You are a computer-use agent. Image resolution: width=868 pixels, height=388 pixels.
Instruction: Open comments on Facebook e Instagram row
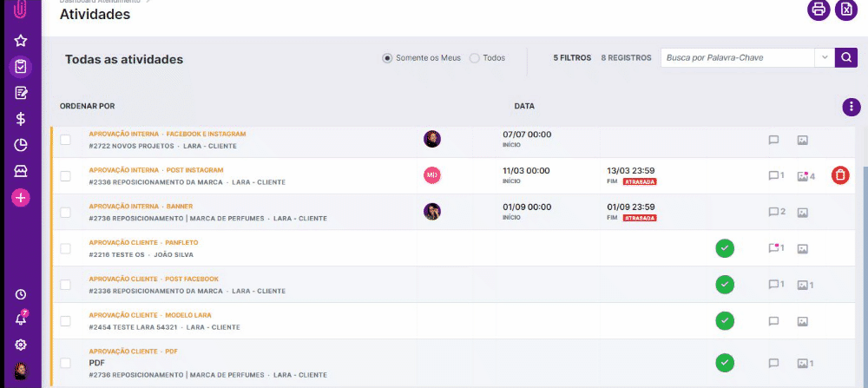pyautogui.click(x=774, y=140)
